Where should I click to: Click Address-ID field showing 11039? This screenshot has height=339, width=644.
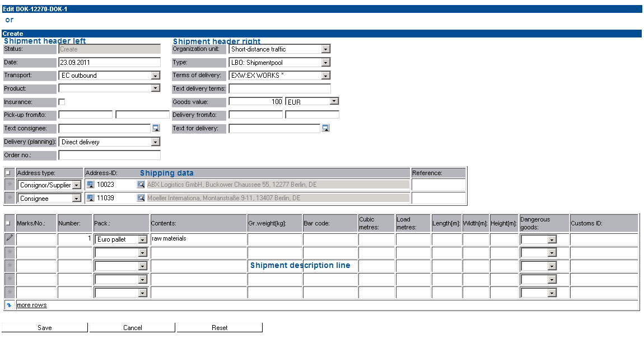point(116,198)
